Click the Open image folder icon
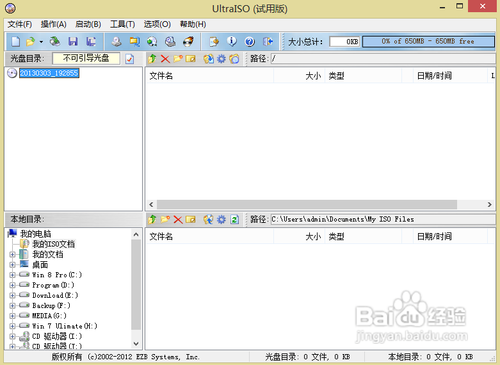 tap(30, 42)
